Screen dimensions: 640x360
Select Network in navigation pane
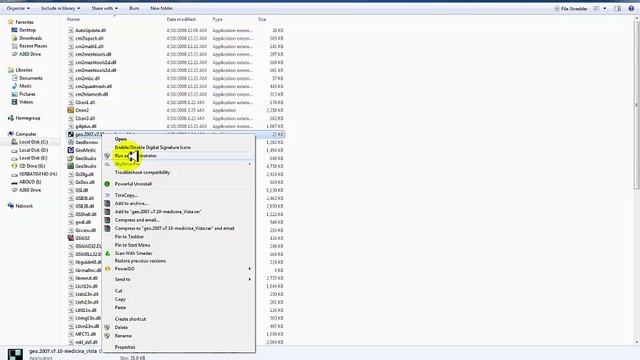click(24, 206)
